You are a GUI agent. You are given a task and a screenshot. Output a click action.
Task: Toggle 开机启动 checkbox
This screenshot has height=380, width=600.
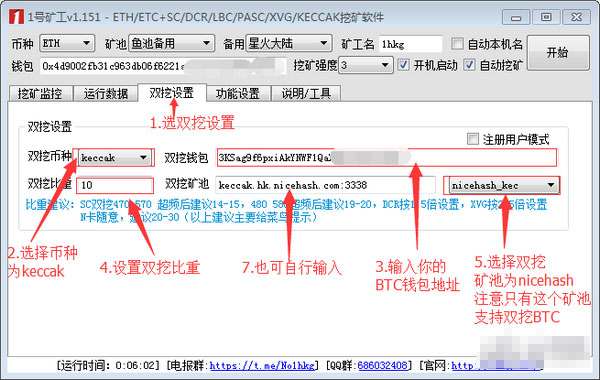point(403,65)
